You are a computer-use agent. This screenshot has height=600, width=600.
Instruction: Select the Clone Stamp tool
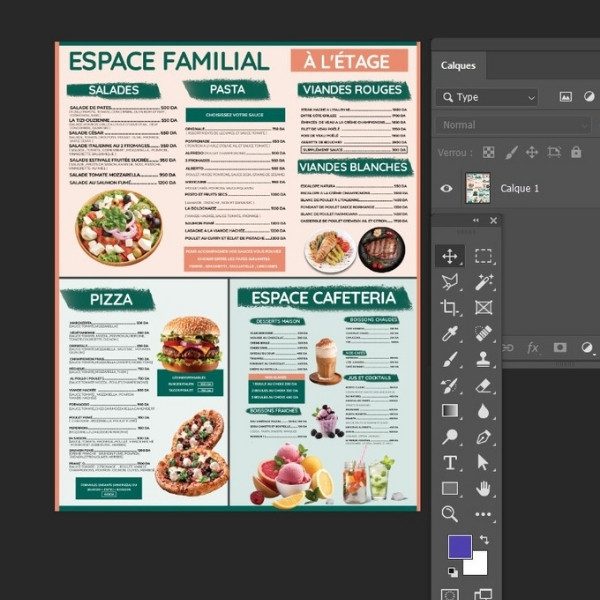pos(484,359)
